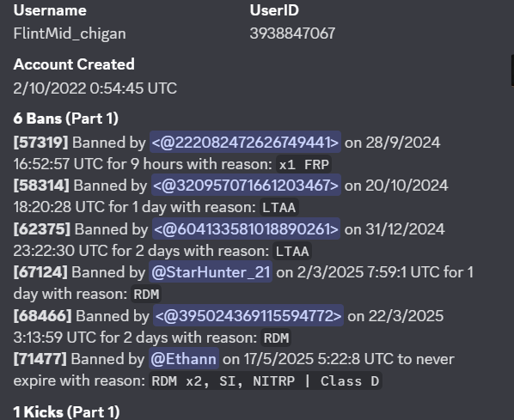514x420 pixels.
Task: Click ban ID [71477]
Action: [x=40, y=359]
